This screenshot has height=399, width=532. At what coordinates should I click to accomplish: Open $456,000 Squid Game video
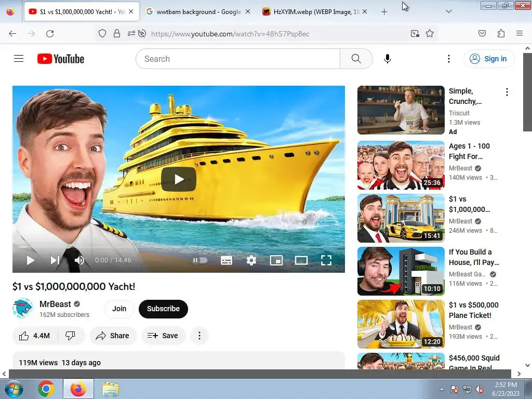[401, 361]
